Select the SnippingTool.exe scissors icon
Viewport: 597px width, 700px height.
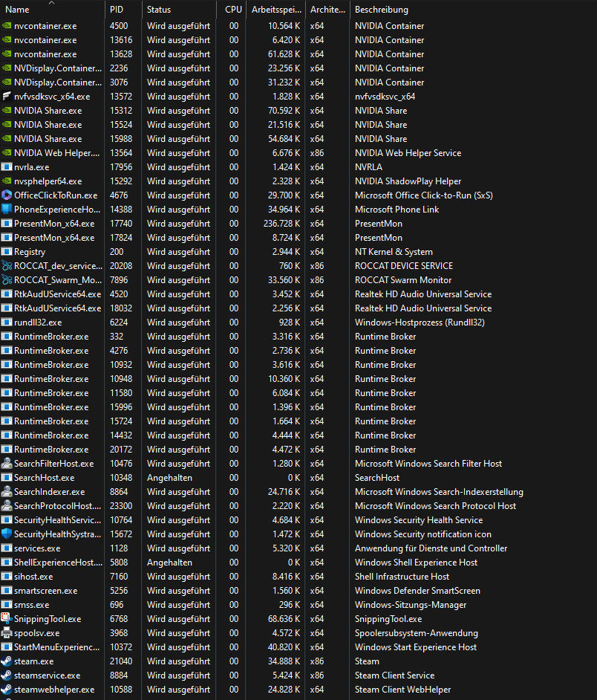pos(6,619)
